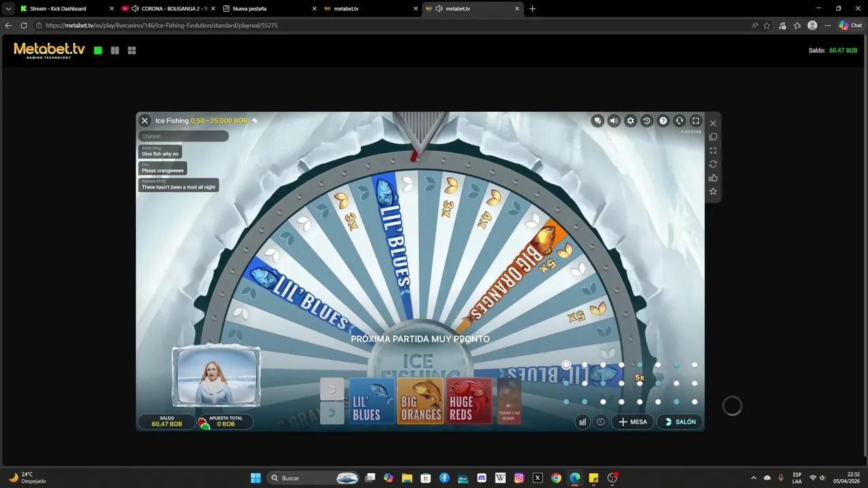Click the Saldo 60.47 BOB header balance
Screen dimensions: 868x488
pyautogui.click(x=833, y=50)
